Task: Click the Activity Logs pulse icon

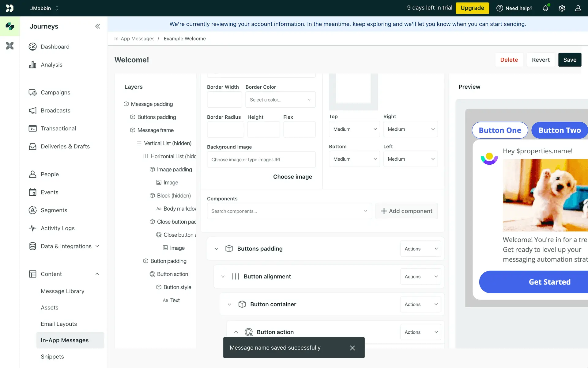Action: 33,228
